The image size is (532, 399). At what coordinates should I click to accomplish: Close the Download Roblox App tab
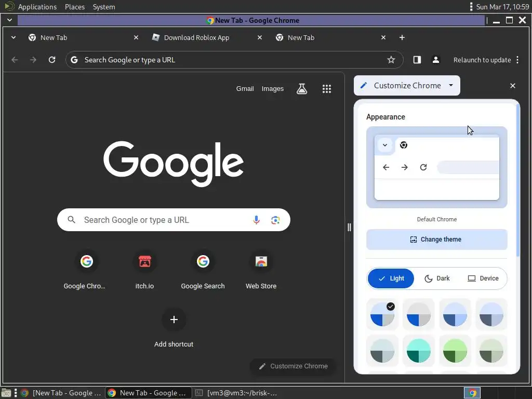260,37
